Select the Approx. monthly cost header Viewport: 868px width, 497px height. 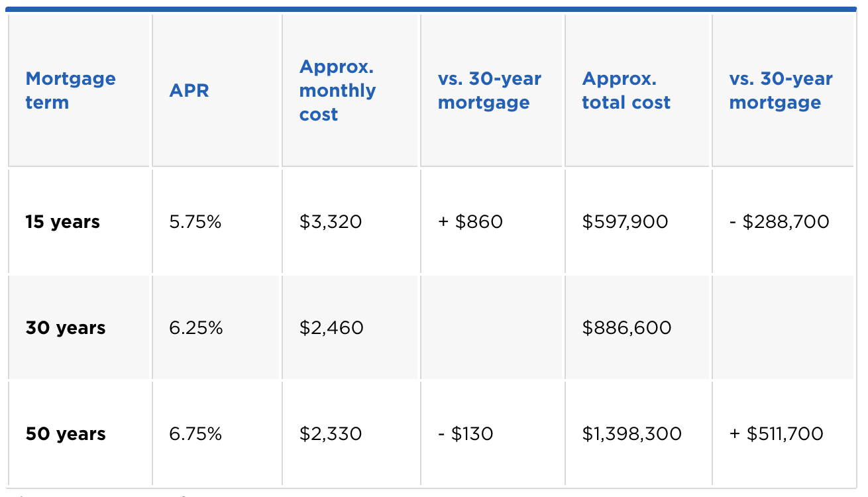[337, 91]
